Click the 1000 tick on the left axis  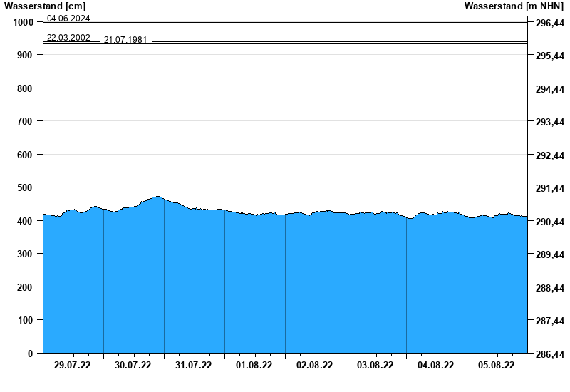pos(23,22)
